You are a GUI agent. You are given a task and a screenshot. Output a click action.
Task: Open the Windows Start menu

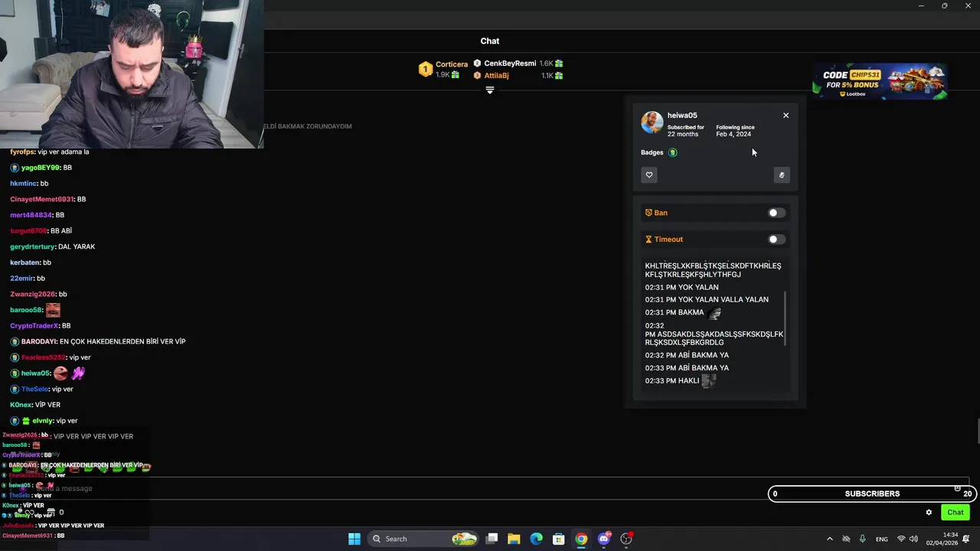[x=354, y=539]
